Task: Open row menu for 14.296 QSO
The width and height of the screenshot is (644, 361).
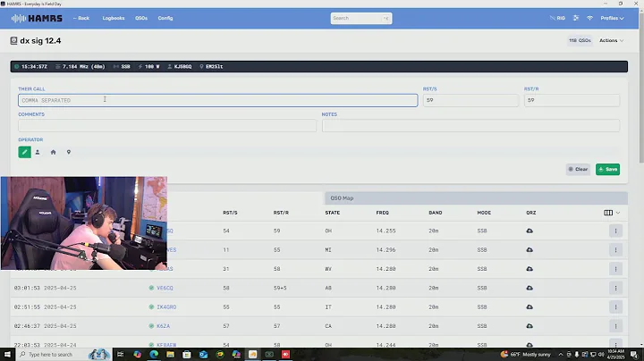Action: (x=615, y=250)
